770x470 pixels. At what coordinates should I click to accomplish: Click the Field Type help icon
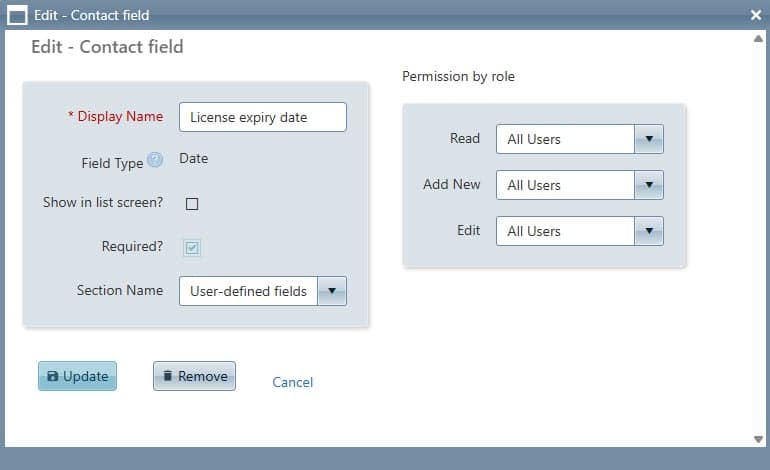155,160
